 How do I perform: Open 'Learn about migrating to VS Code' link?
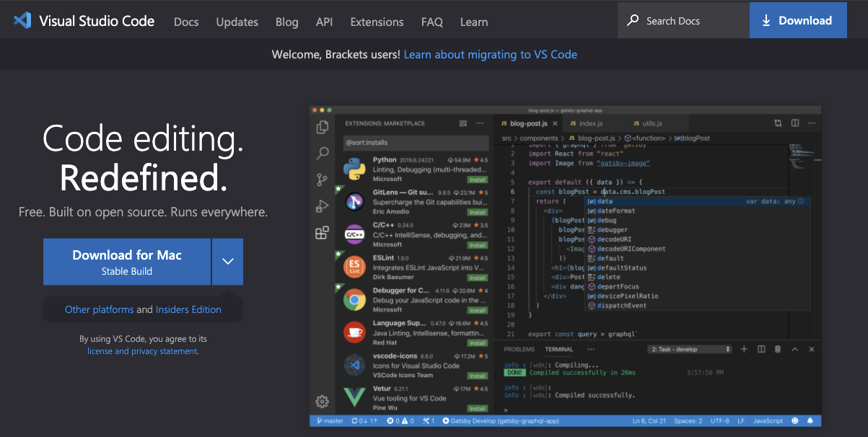coord(491,54)
